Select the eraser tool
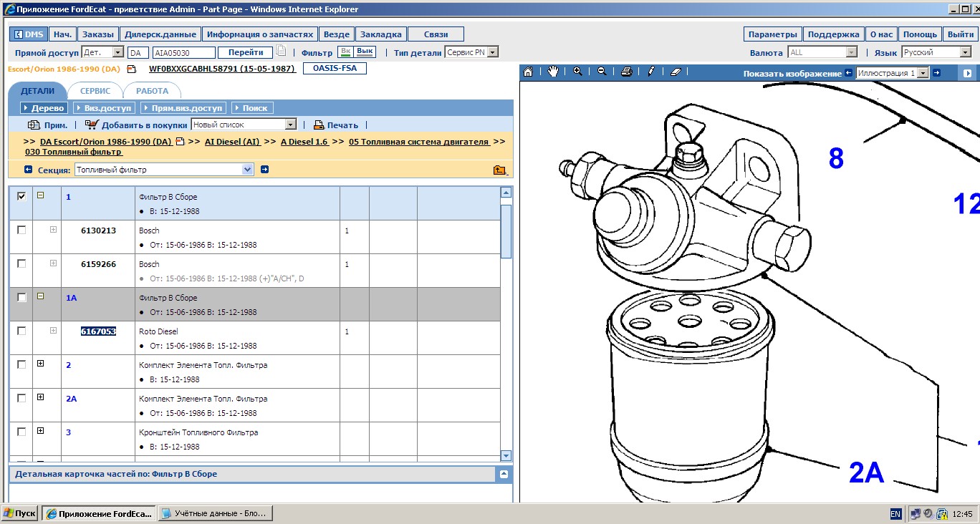 [x=676, y=72]
